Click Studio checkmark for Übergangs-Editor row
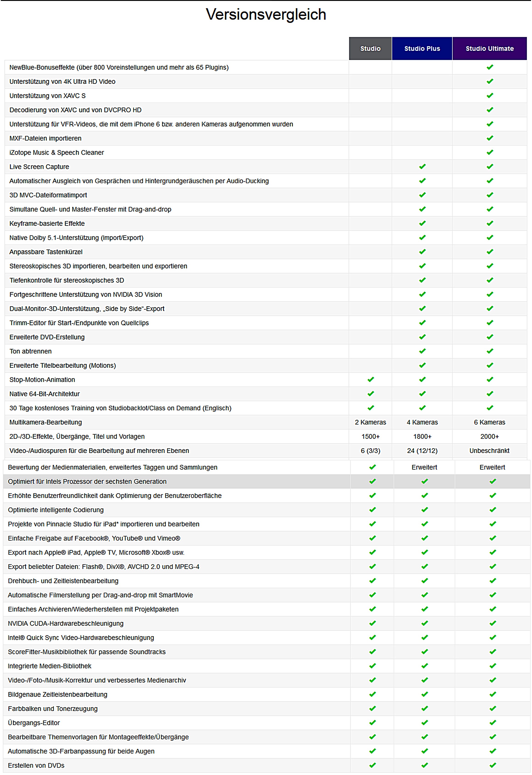The width and height of the screenshot is (532, 775). tap(373, 723)
